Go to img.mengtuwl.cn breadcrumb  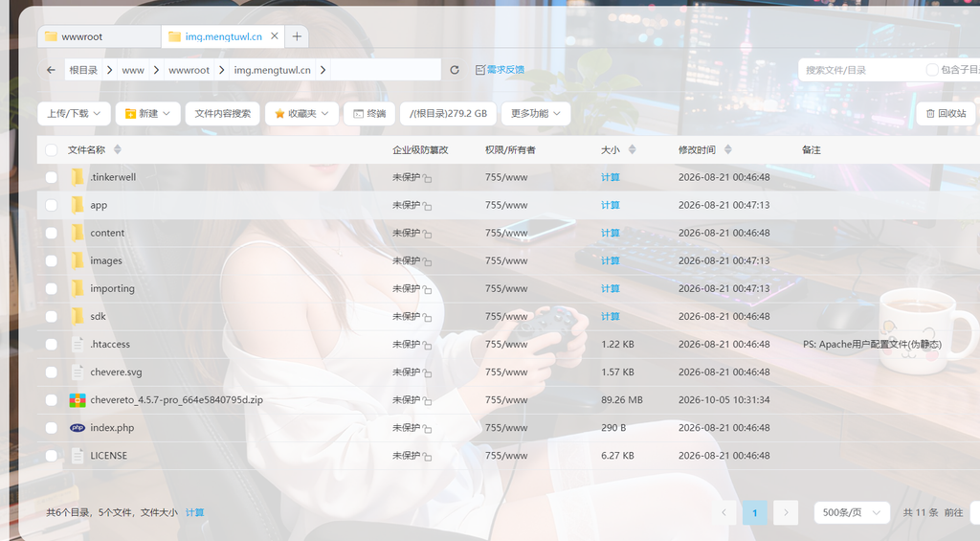[x=272, y=70]
